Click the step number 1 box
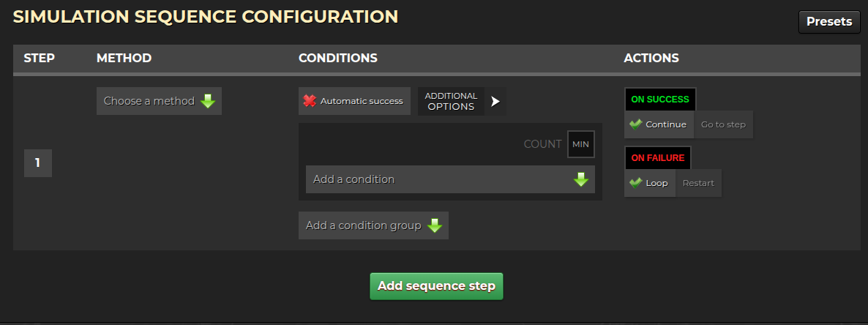 pos(37,162)
